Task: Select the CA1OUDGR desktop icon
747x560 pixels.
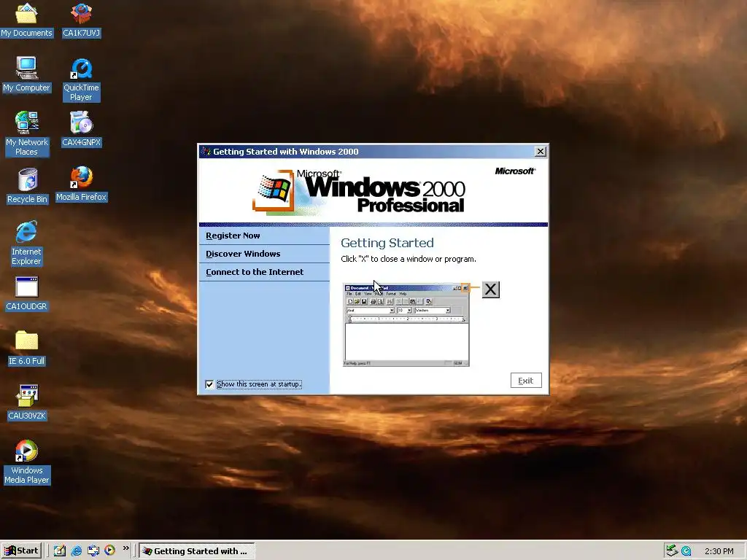Action: click(27, 294)
